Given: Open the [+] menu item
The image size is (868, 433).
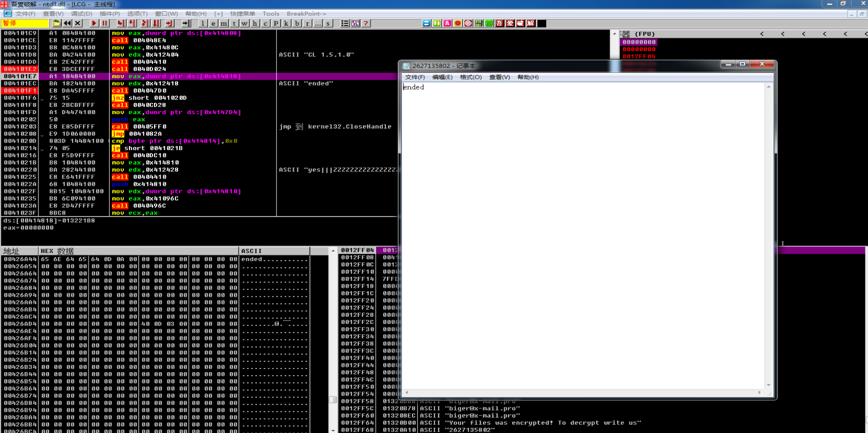Looking at the screenshot, I should click(x=219, y=14).
